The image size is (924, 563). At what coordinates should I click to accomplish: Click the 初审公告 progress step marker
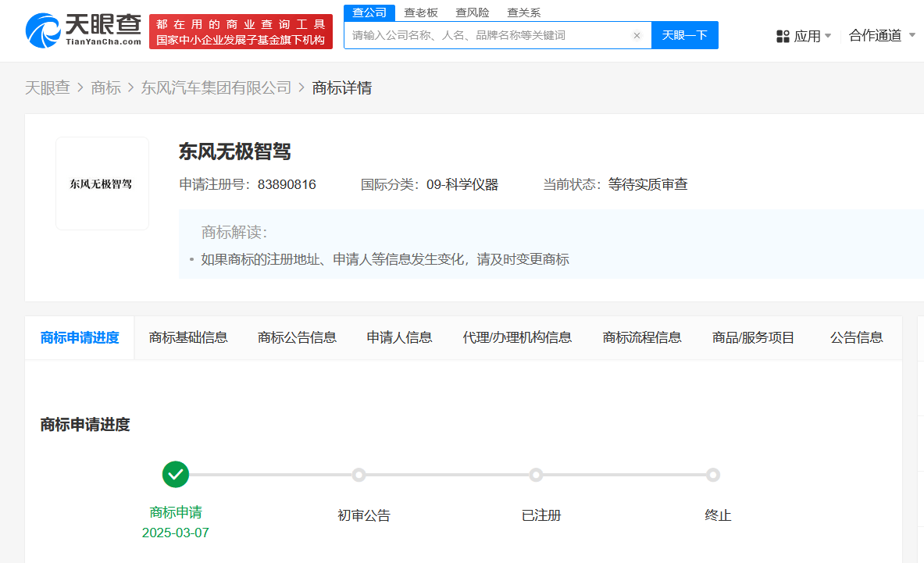coord(359,475)
